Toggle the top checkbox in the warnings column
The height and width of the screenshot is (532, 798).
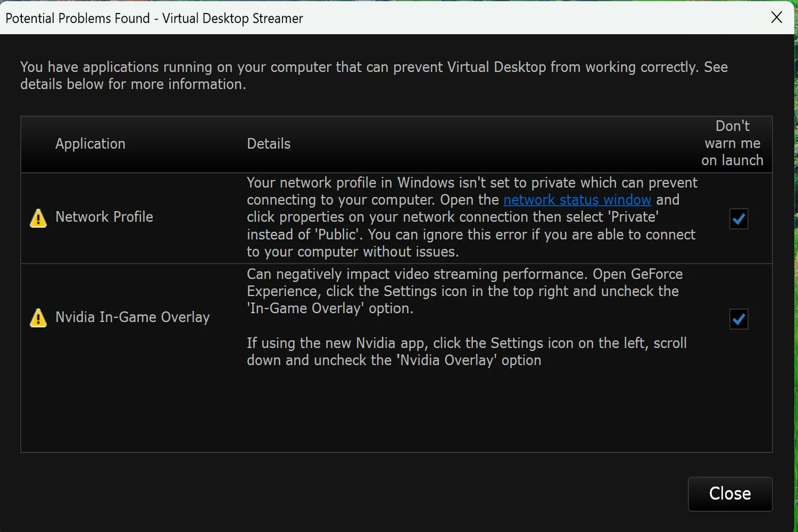pos(738,219)
